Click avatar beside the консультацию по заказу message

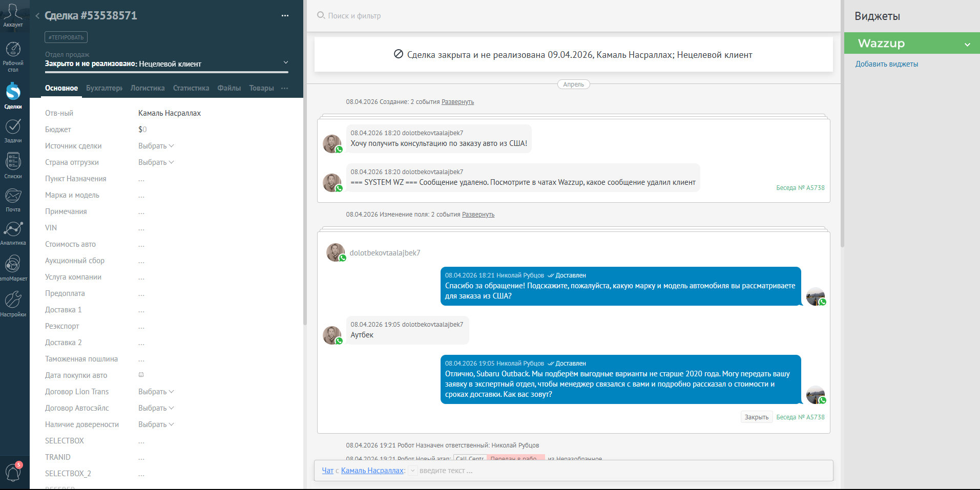(332, 144)
